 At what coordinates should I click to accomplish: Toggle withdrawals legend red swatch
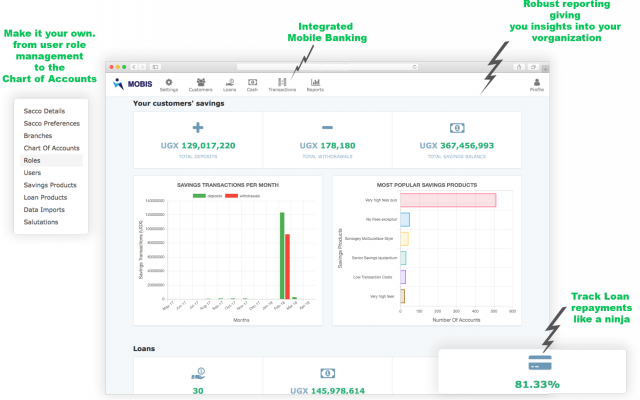click(231, 196)
